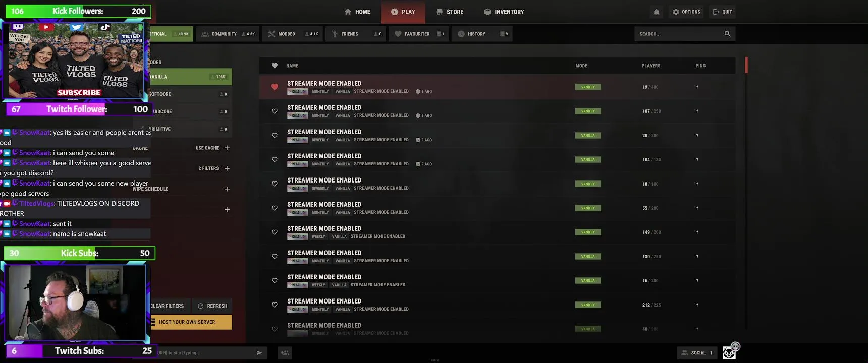Screen dimensions: 868x363
Task: Favourite the server with 18/100 players
Action: [x=275, y=184]
